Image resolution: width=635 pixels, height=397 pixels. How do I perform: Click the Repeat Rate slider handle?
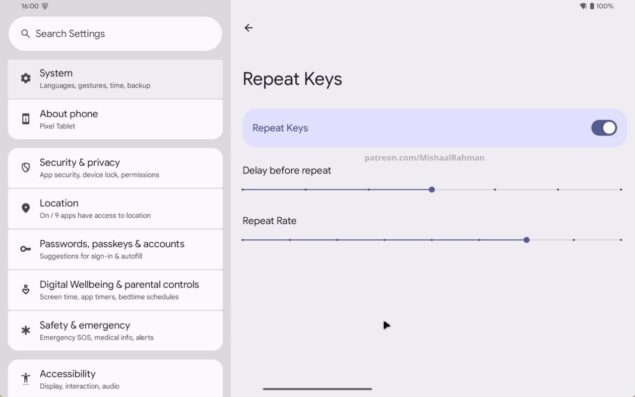point(526,240)
